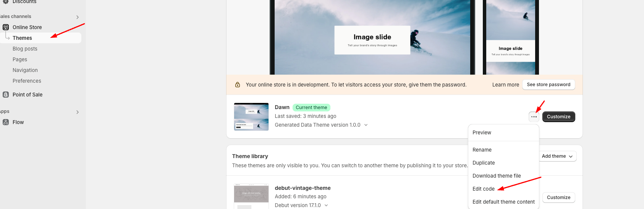Follow the Learn more link
644x209 pixels.
(506, 85)
